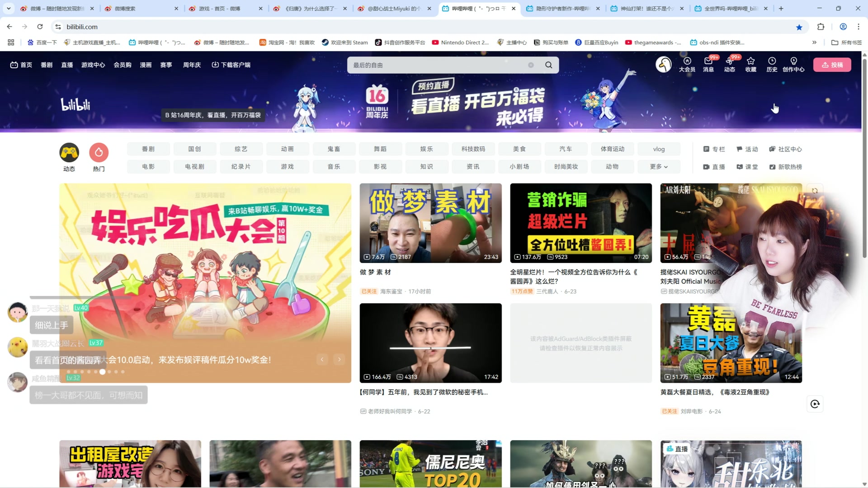
Task: Select the 科技数码 category
Action: coord(473,149)
